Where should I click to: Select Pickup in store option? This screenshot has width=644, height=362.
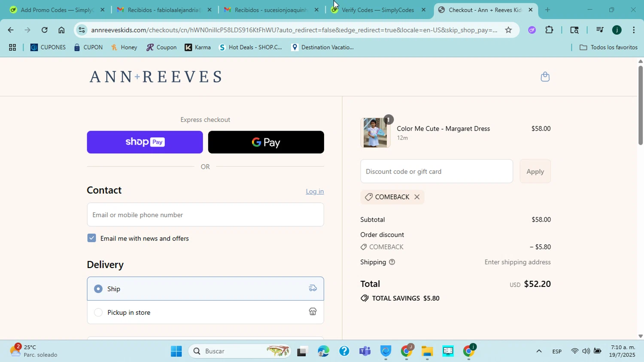point(205,313)
